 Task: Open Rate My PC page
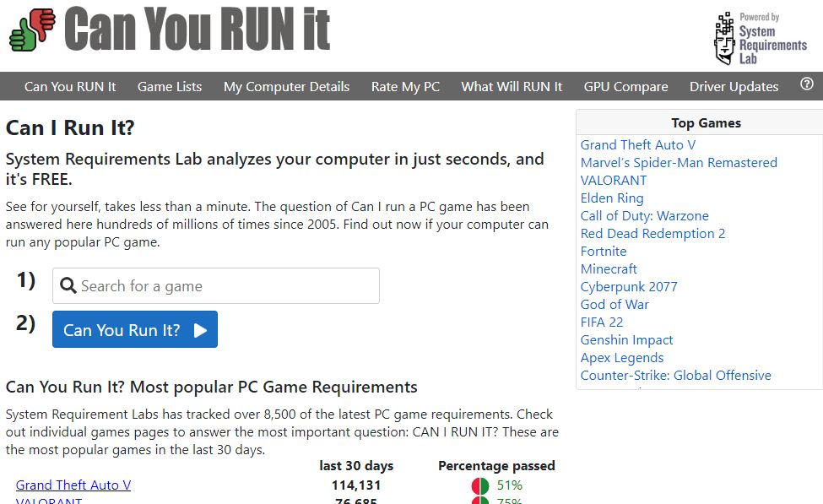click(x=405, y=87)
